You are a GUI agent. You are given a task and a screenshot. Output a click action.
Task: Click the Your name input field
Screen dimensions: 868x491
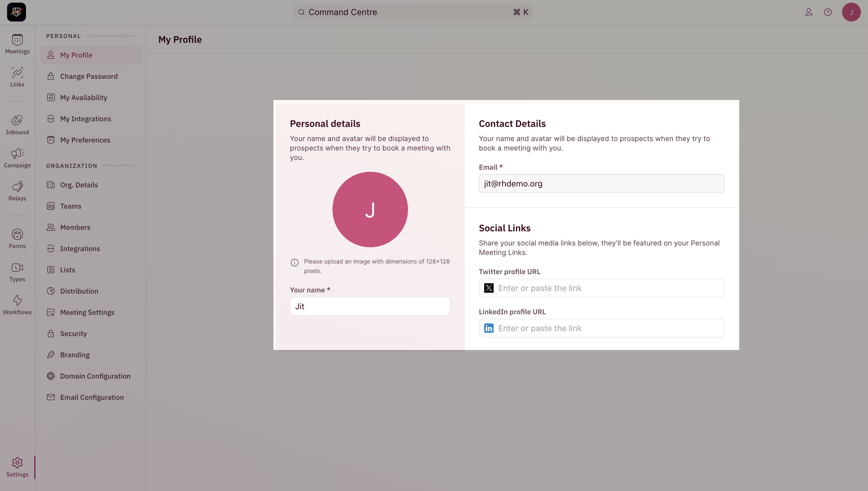click(x=370, y=306)
